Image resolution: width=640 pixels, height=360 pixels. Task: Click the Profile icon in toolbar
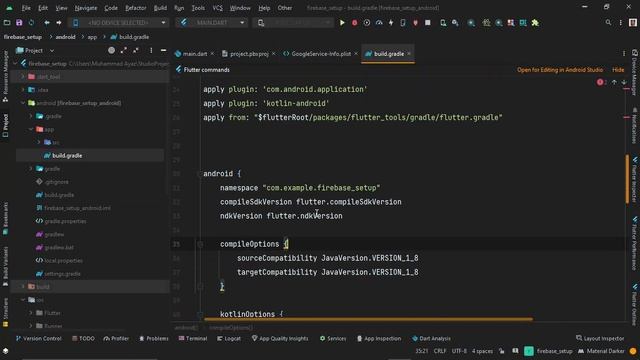pos(379,23)
